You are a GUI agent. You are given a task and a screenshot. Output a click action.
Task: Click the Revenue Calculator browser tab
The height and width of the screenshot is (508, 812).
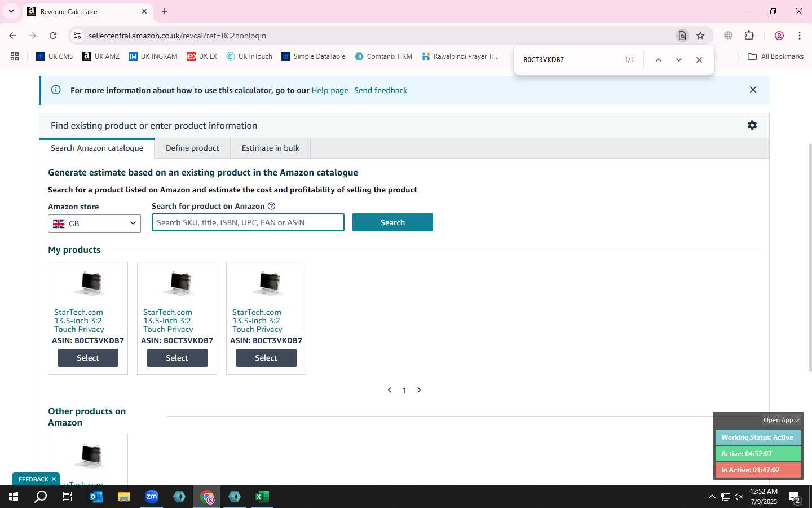(87, 11)
